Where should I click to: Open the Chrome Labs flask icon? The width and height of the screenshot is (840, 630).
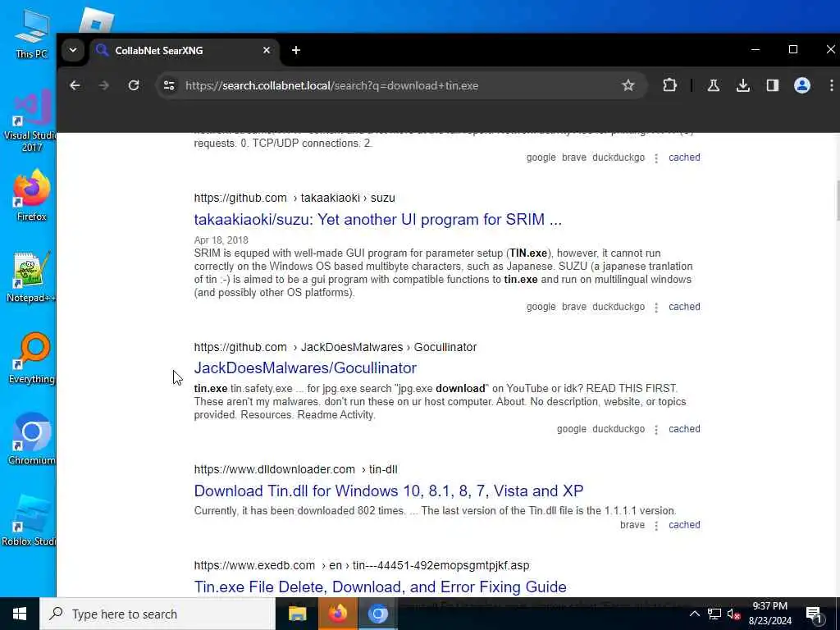[x=714, y=85]
